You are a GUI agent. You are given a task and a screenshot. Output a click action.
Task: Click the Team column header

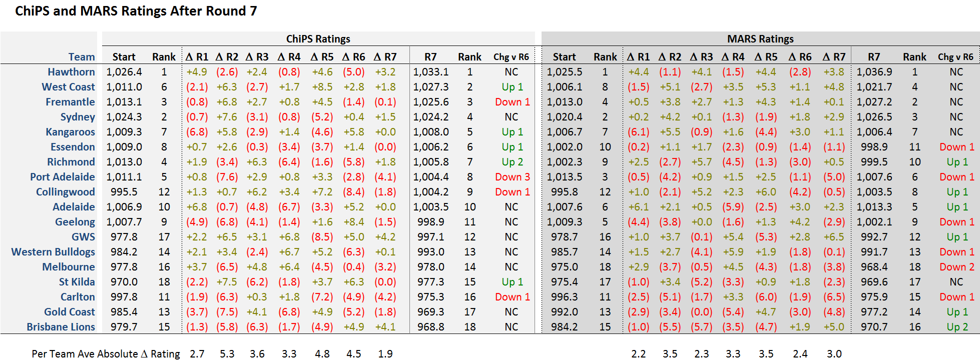(x=82, y=57)
